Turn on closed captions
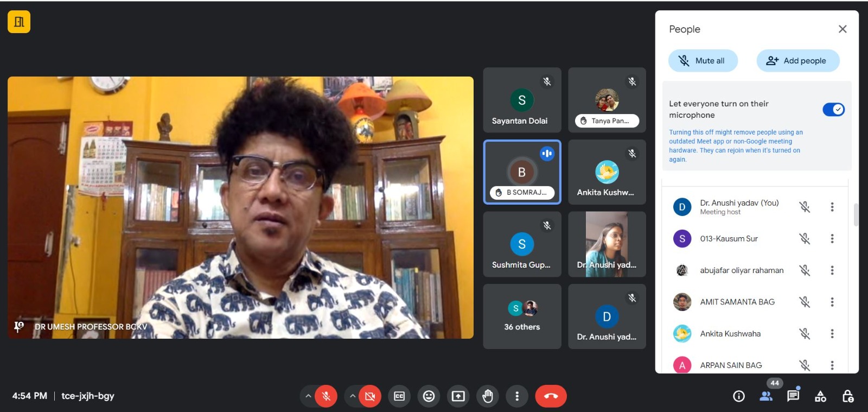Viewport: 868px width, 412px height. 399,396
